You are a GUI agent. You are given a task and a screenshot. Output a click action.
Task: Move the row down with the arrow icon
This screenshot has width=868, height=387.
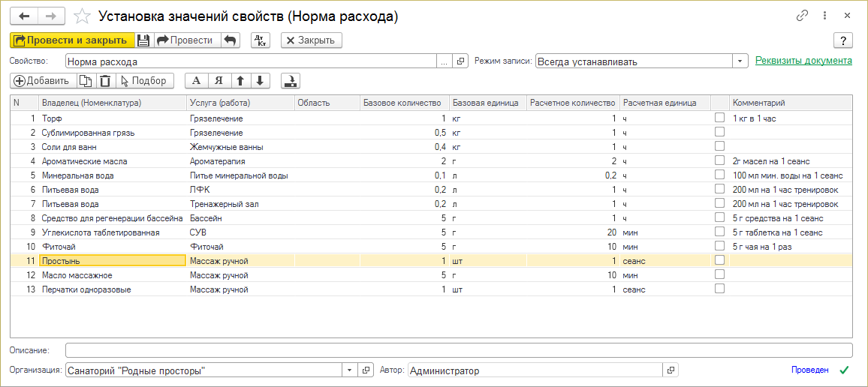(x=259, y=80)
